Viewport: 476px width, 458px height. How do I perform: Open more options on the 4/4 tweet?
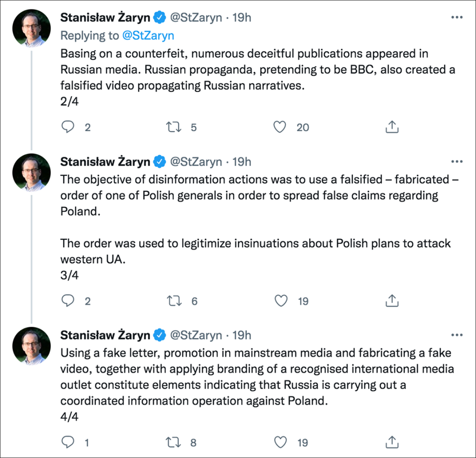(457, 335)
